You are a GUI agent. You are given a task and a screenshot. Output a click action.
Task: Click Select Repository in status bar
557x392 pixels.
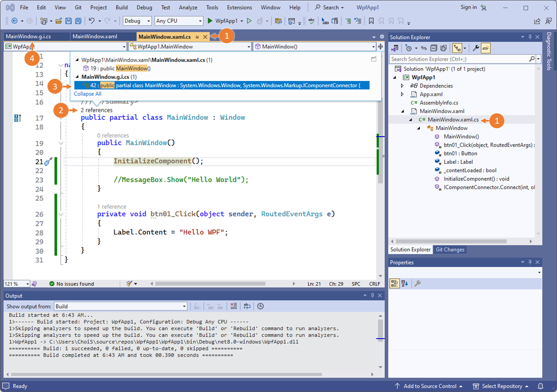[501, 386]
